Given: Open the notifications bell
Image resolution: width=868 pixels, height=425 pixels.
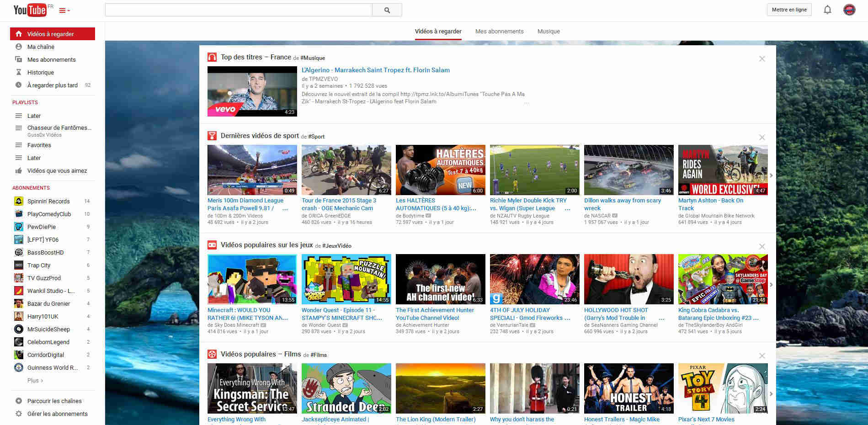Looking at the screenshot, I should 827,9.
